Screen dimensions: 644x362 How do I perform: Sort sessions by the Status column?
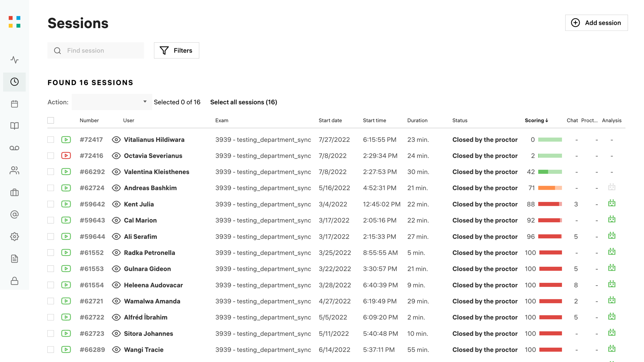coord(460,120)
